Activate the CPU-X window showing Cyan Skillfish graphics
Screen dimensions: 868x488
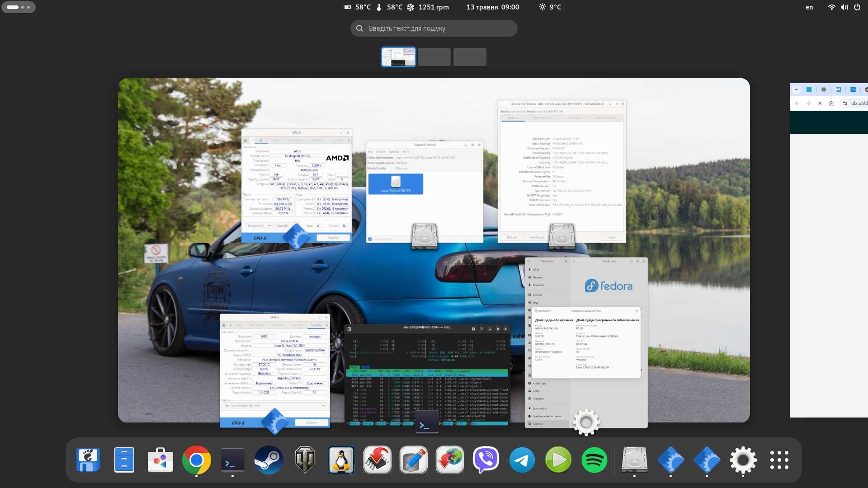coord(275,371)
